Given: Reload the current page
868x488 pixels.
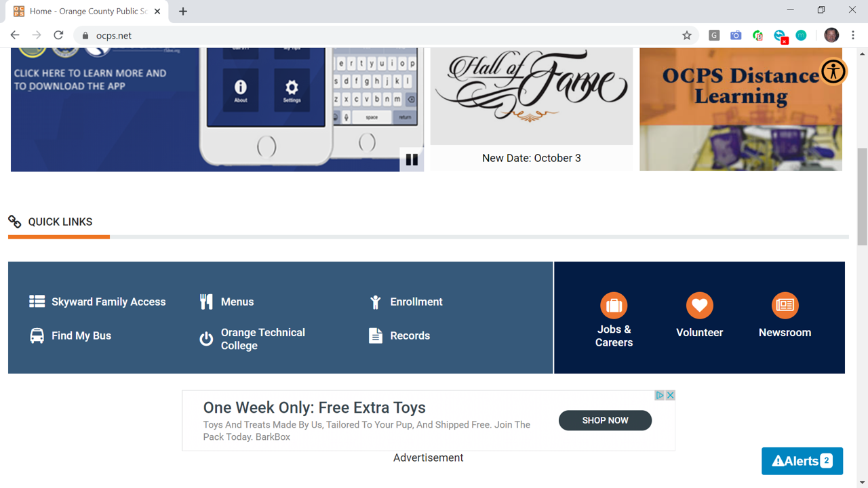Looking at the screenshot, I should click(x=58, y=35).
